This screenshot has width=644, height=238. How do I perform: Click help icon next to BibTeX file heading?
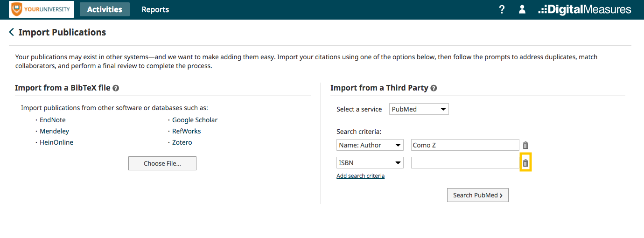(116, 88)
